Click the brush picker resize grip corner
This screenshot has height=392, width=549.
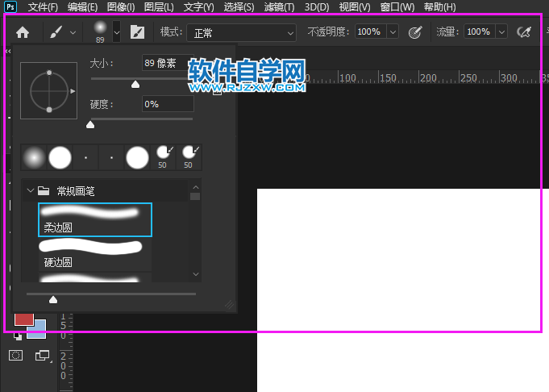229,304
